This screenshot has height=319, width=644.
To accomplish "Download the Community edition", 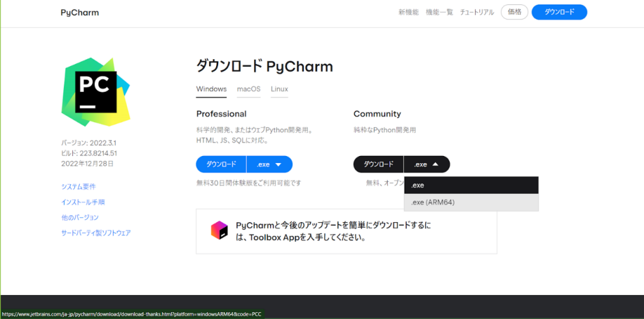I will (x=378, y=164).
